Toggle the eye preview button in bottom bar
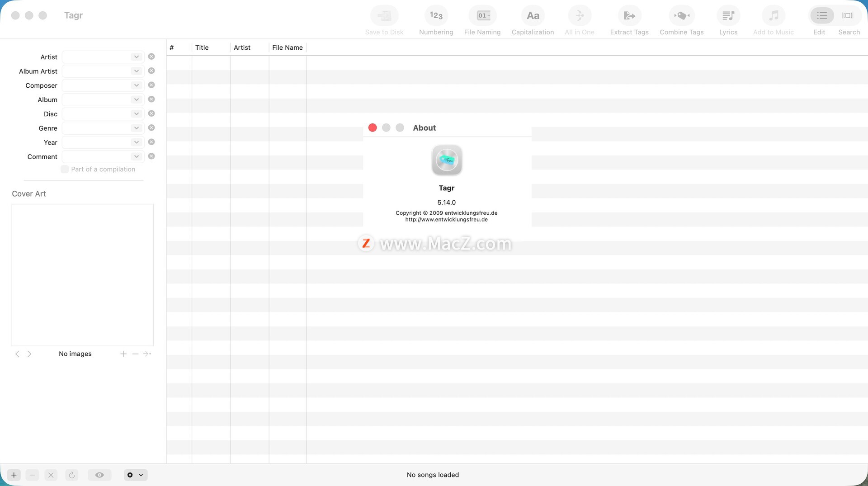 pos(99,475)
